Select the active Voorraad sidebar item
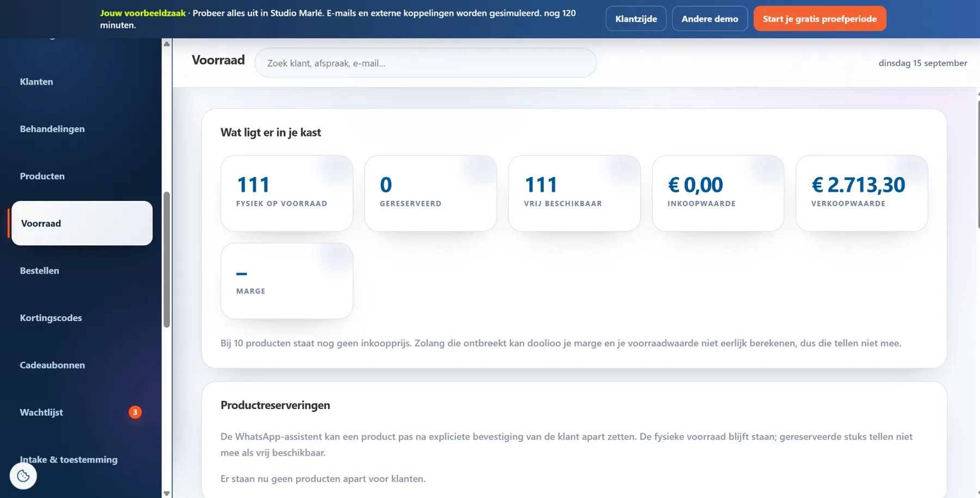The width and height of the screenshot is (980, 498). click(82, 223)
